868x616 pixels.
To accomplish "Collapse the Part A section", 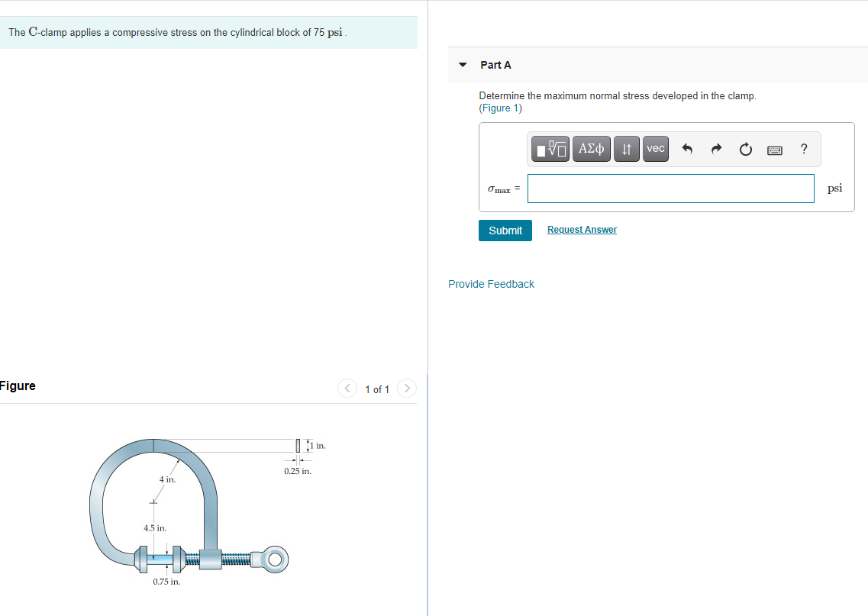I will pos(462,65).
